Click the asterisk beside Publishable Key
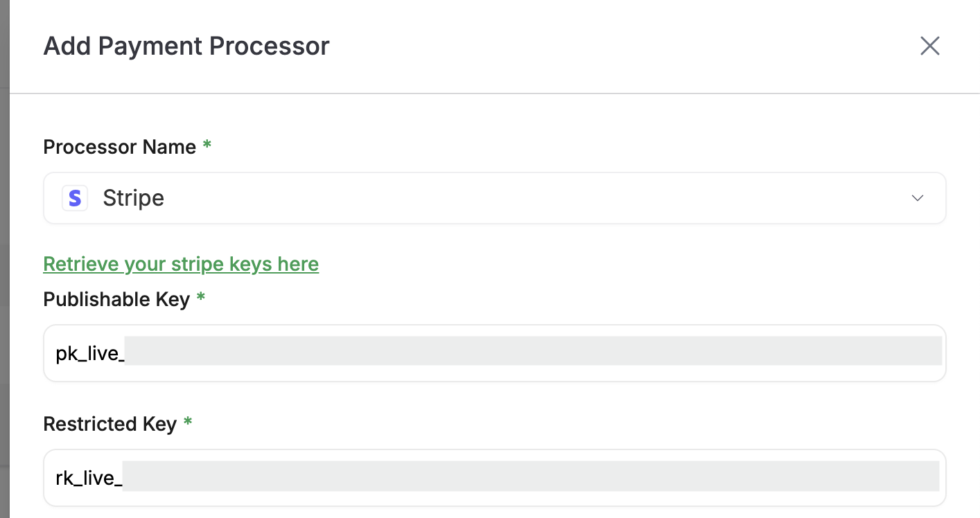 coord(201,298)
